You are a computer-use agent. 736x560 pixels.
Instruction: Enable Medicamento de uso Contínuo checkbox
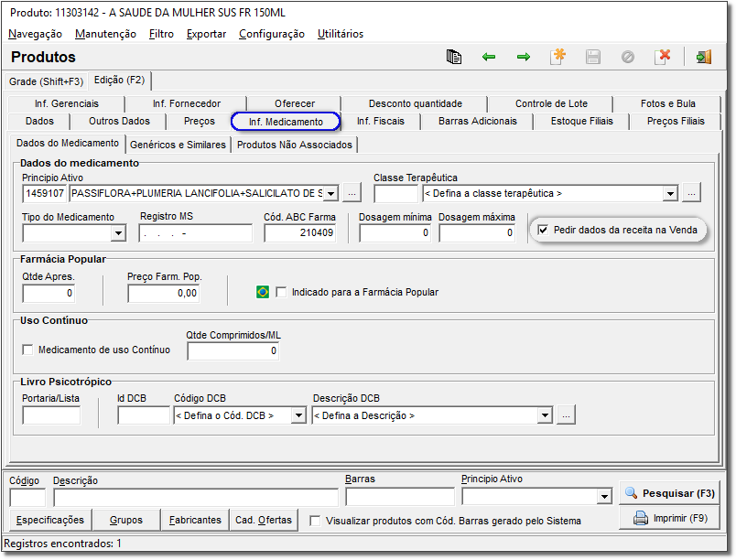point(27,350)
